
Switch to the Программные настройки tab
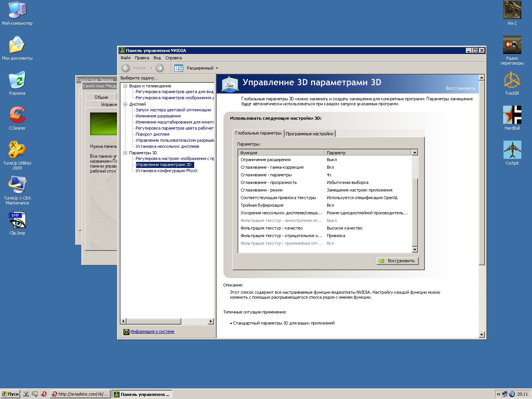click(x=309, y=134)
